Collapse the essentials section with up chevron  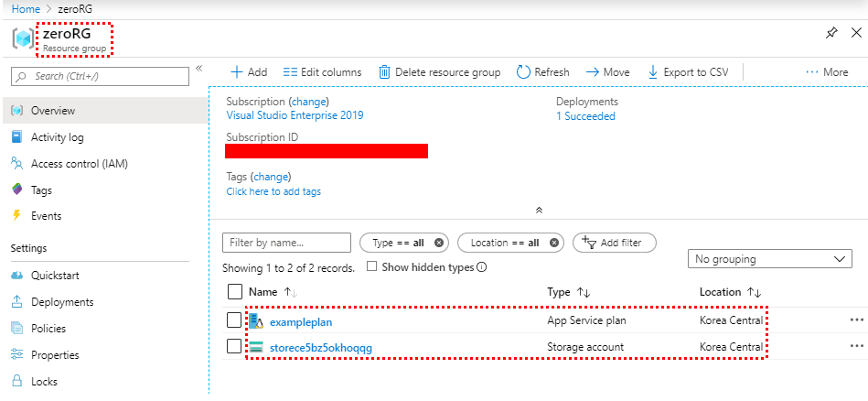(539, 211)
